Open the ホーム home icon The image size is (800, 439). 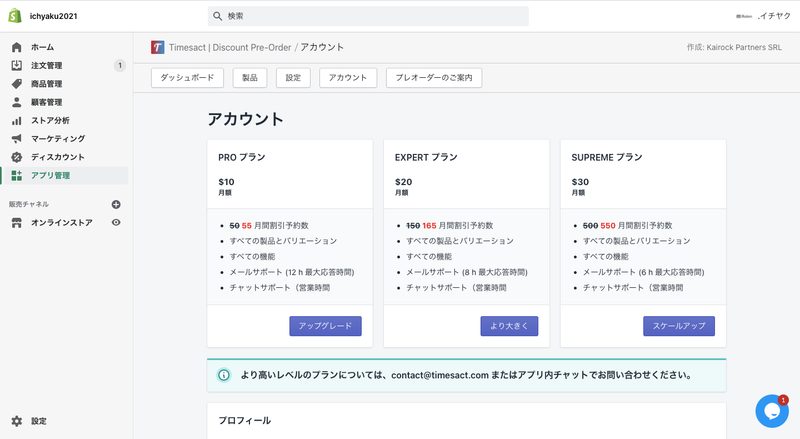tap(17, 47)
